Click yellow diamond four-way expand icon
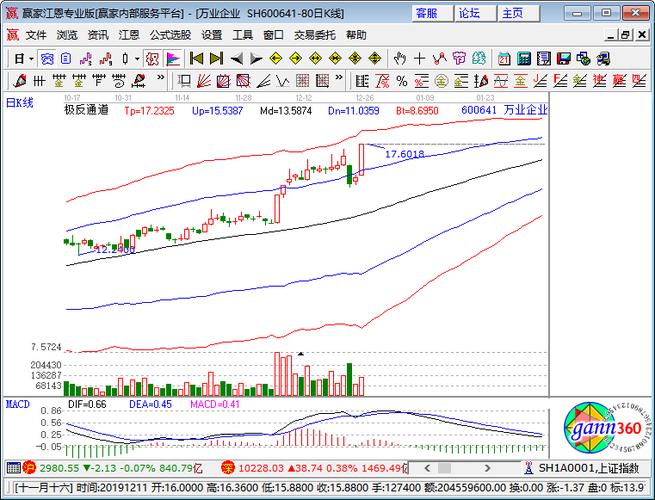The image size is (655, 500). [x=375, y=59]
